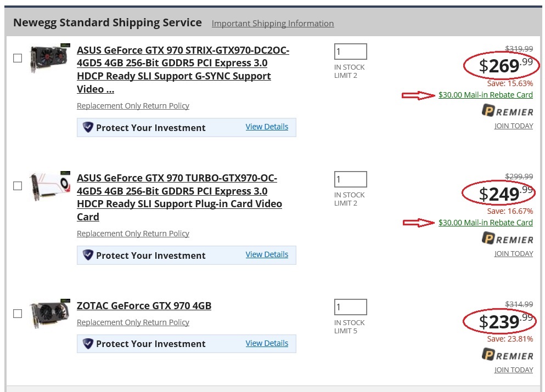Screen dimensions: 545x392
Task: Click the Premier logo under the $249.99 price
Action: (508, 239)
